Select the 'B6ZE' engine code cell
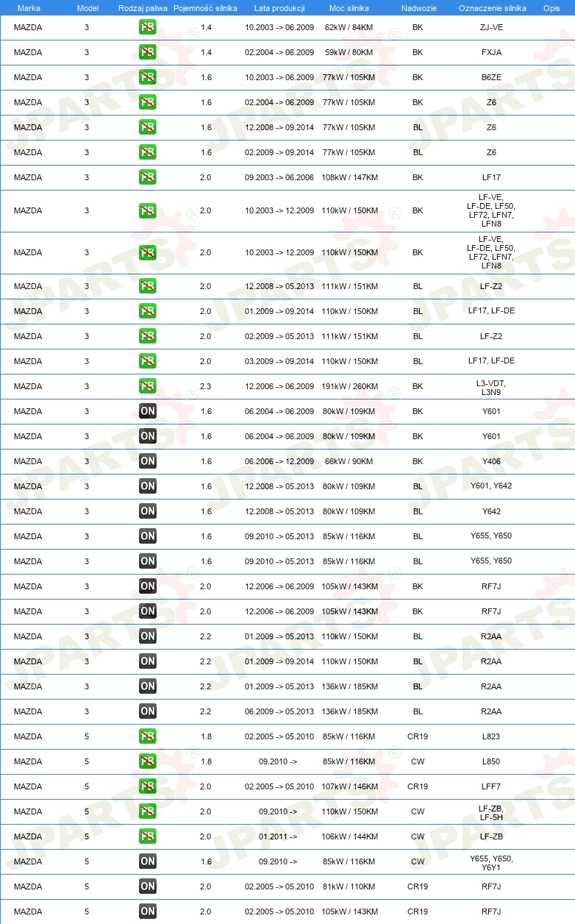Screen dimensions: 575x924 491,78
